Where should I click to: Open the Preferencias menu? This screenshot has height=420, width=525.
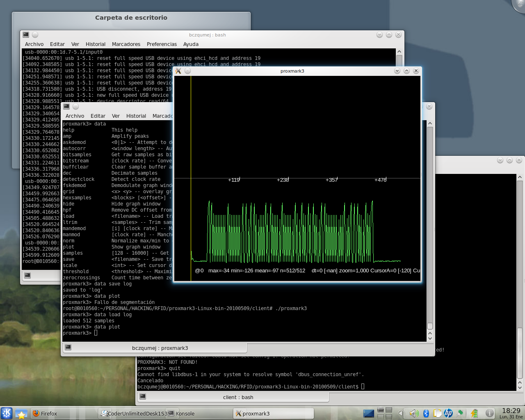(162, 44)
